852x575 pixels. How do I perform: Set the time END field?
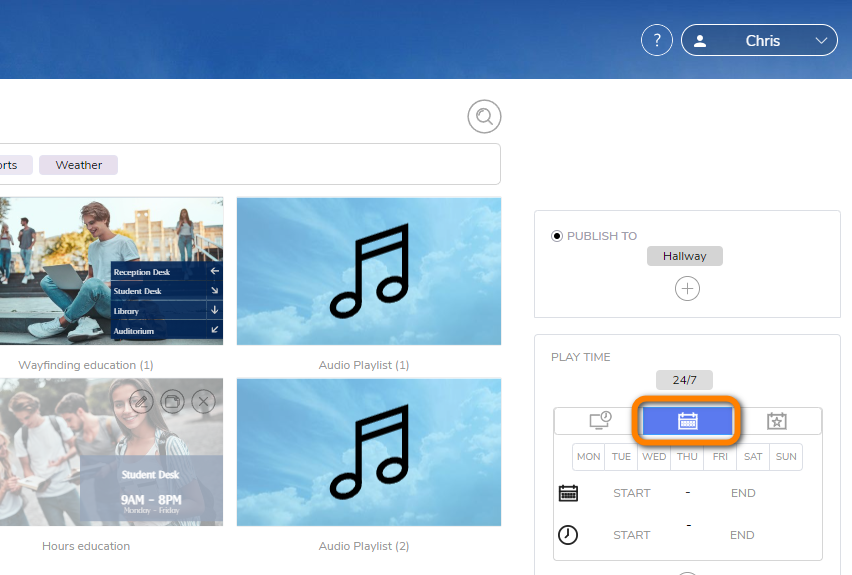[x=742, y=535]
